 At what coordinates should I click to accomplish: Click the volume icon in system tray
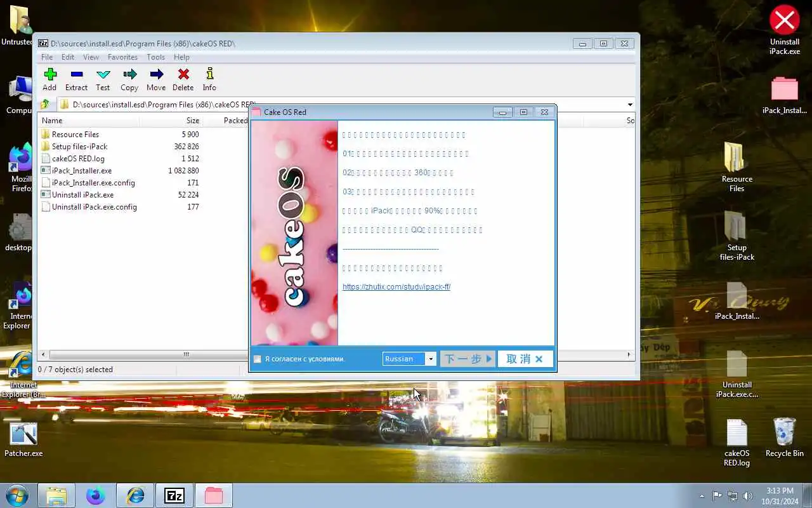[748, 496]
